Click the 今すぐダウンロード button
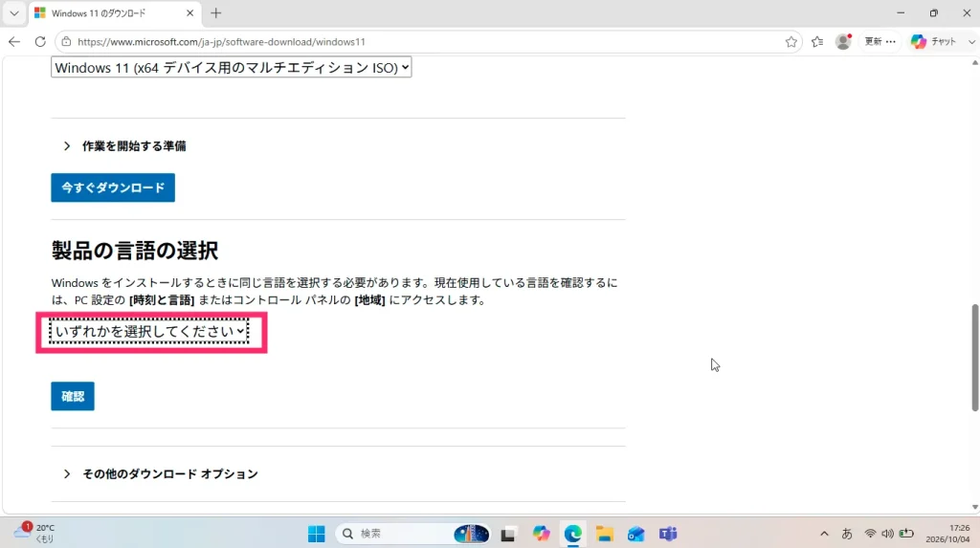Viewport: 980px width, 548px height. click(x=113, y=187)
